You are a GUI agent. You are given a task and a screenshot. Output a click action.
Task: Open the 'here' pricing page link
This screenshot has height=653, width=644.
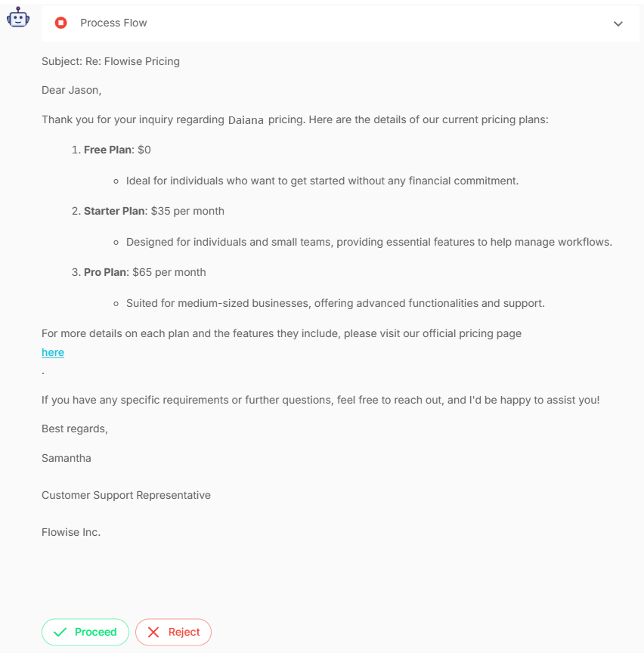point(53,352)
